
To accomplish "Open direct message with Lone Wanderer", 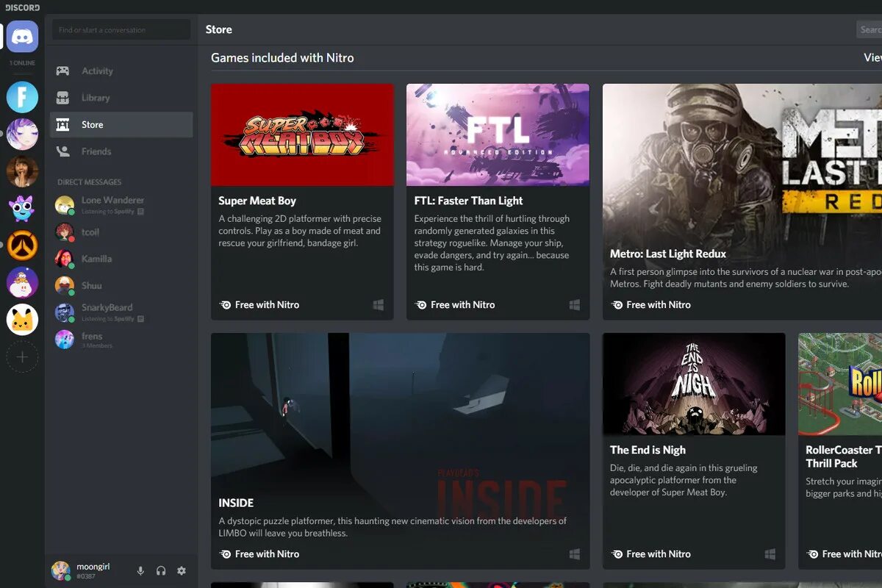I will [121, 205].
